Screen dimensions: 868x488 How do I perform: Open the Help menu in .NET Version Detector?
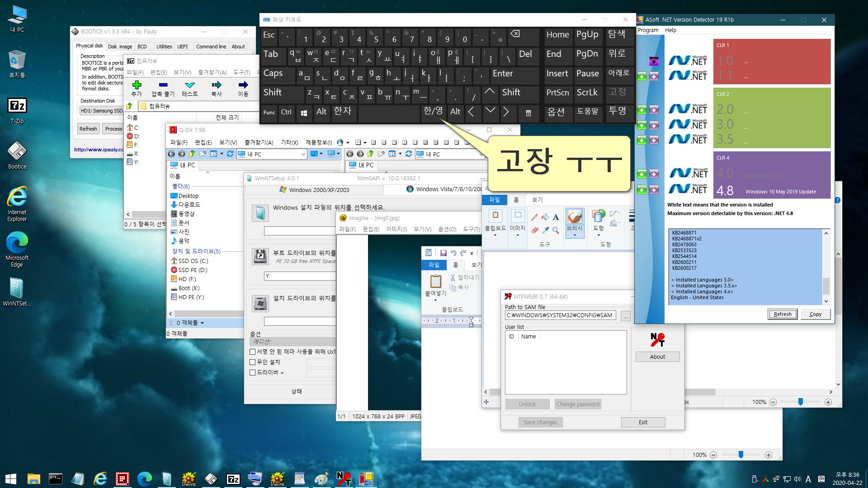coord(670,30)
